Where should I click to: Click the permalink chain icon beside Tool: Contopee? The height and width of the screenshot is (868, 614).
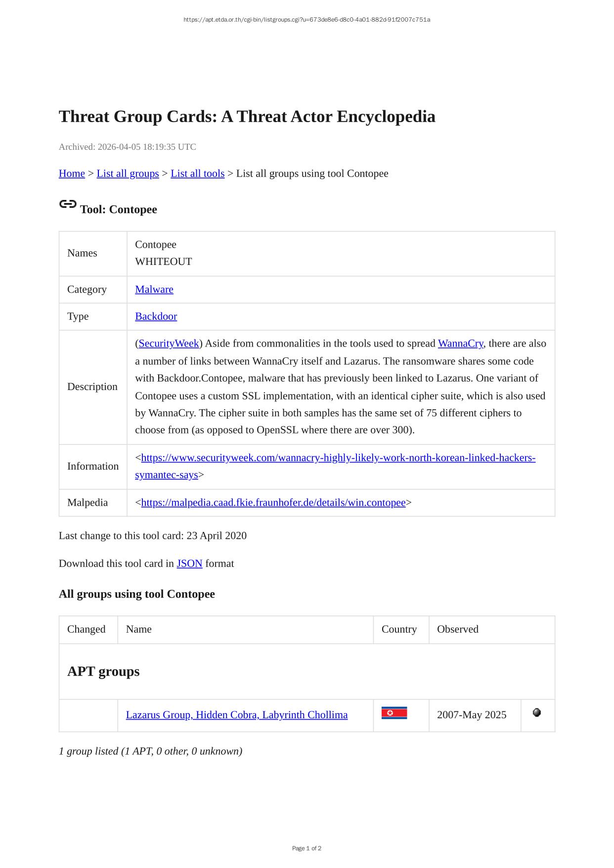coord(68,204)
